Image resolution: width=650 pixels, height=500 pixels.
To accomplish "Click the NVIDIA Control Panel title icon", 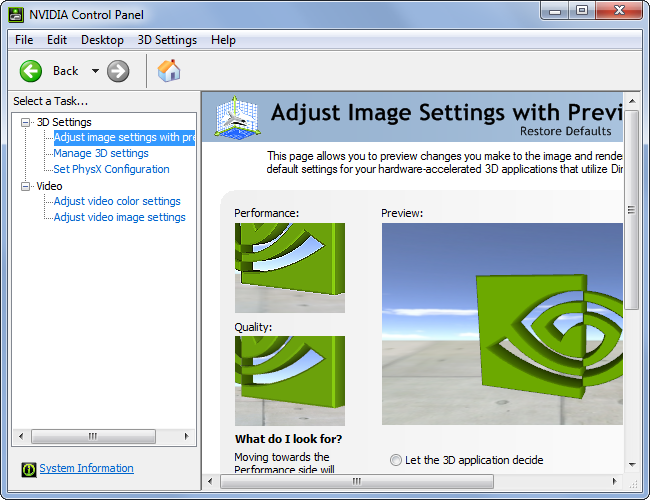I will (16, 15).
